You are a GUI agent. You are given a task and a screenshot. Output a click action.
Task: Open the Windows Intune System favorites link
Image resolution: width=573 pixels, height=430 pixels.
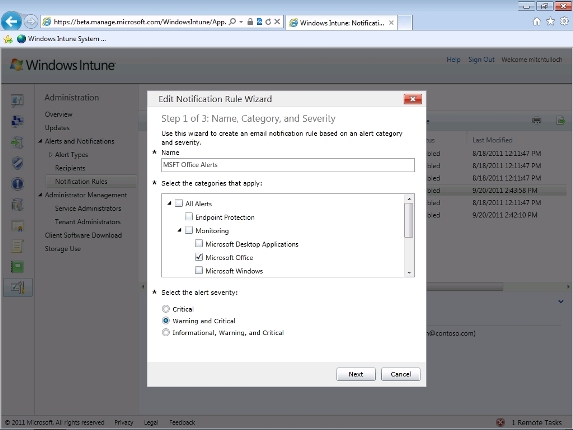62,39
